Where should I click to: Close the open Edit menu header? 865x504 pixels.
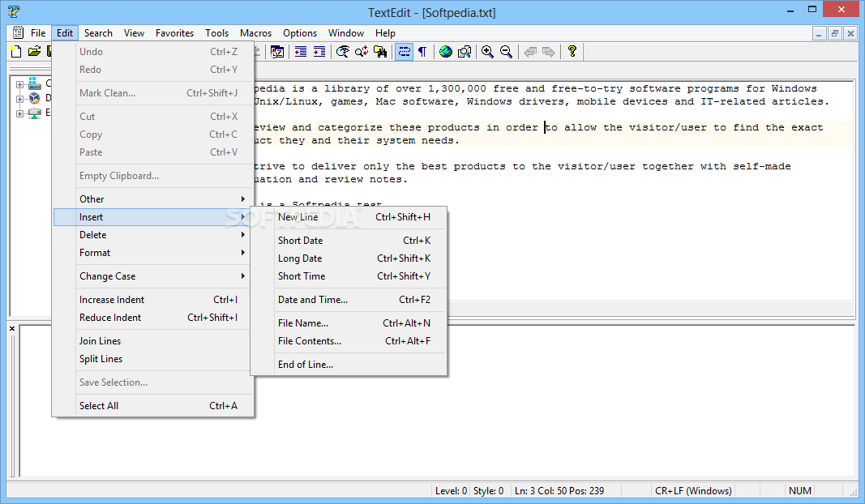(x=65, y=33)
